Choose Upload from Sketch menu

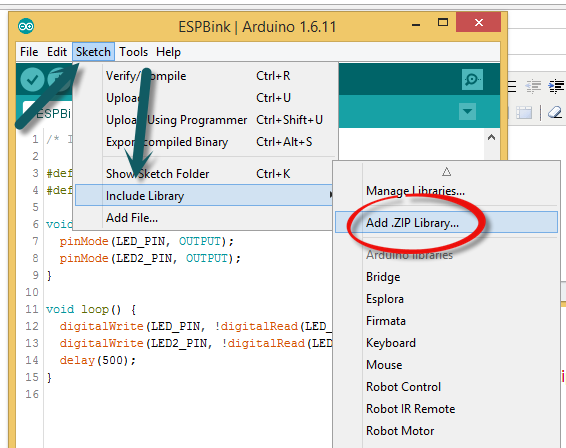pos(206,98)
